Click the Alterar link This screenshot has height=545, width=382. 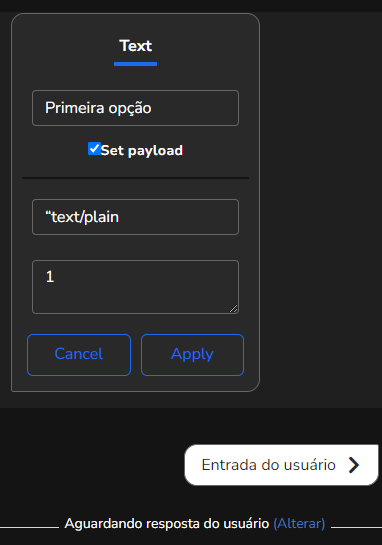[x=299, y=523]
